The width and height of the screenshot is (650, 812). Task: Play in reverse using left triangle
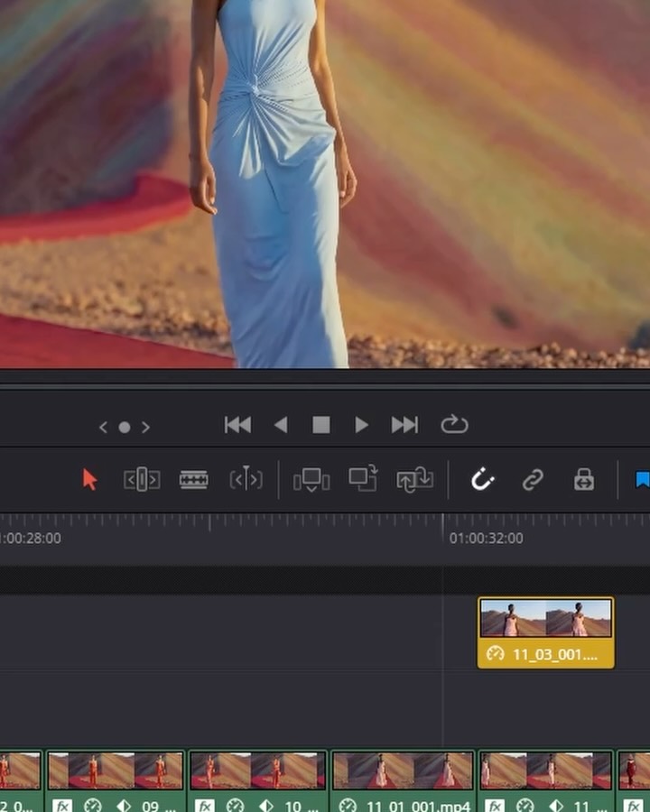(x=281, y=425)
